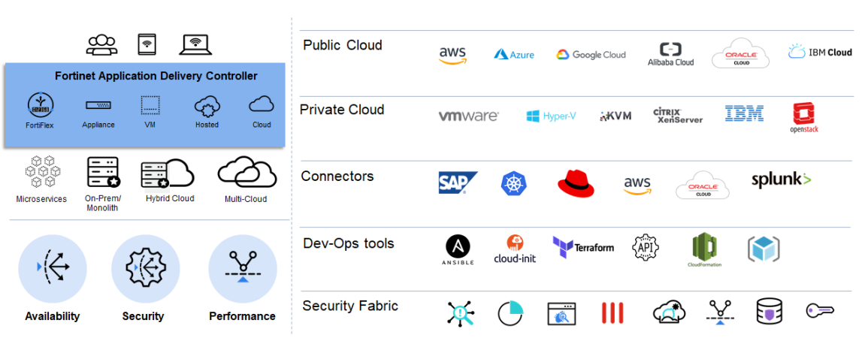The height and width of the screenshot is (356, 868).
Task: Click the magnifier alert Security Fabric icon
Action: [459, 312]
